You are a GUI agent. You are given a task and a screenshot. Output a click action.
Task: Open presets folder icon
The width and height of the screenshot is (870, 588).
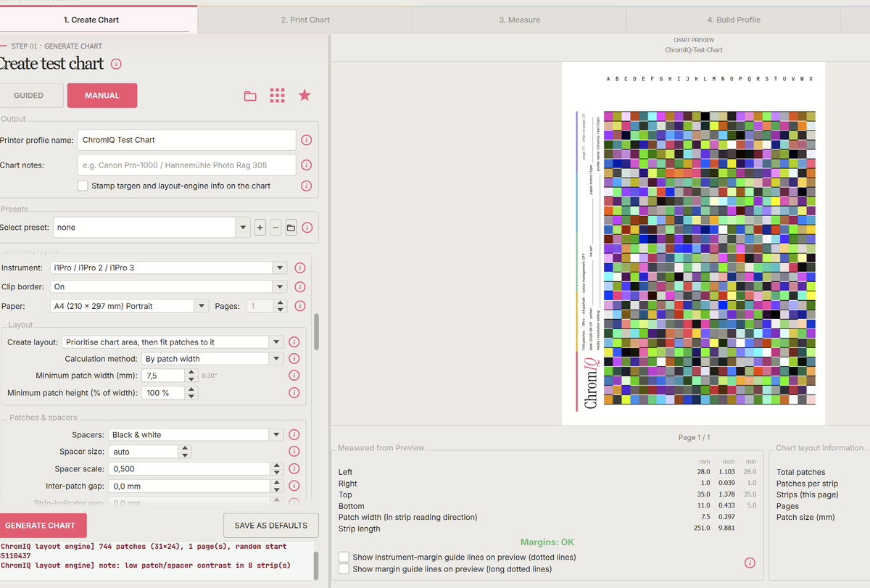tap(291, 228)
